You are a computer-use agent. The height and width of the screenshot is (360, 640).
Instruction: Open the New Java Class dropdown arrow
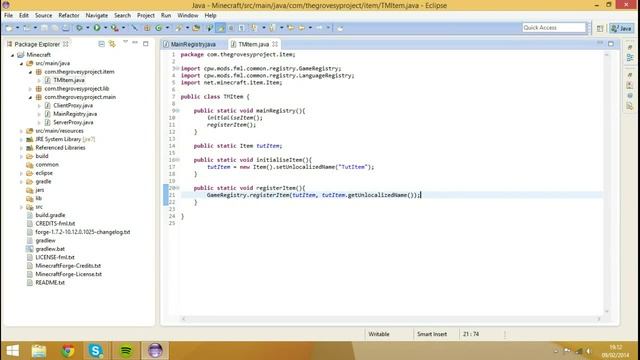pyautogui.click(x=167, y=28)
